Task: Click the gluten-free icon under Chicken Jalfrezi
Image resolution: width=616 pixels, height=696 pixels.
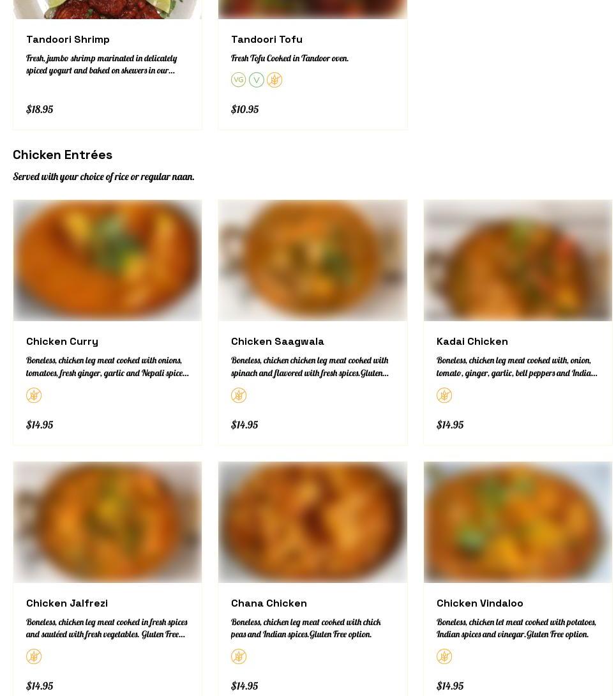Action: (34, 656)
